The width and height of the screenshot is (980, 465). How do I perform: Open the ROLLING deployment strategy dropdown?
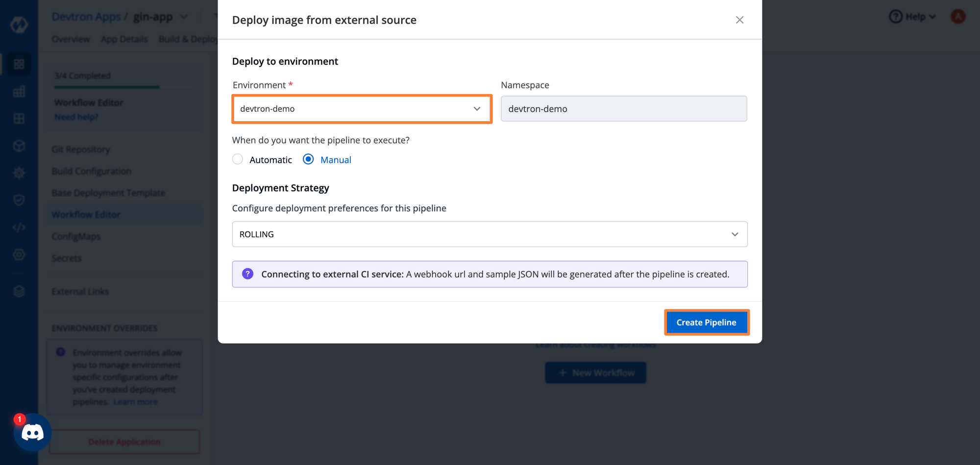(490, 234)
